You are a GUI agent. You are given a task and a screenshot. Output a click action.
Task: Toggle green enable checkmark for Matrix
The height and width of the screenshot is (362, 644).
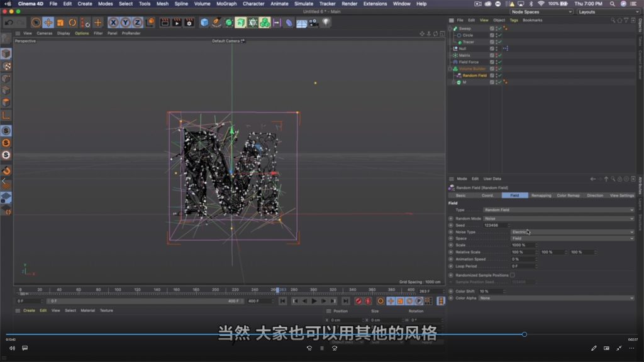pos(499,55)
